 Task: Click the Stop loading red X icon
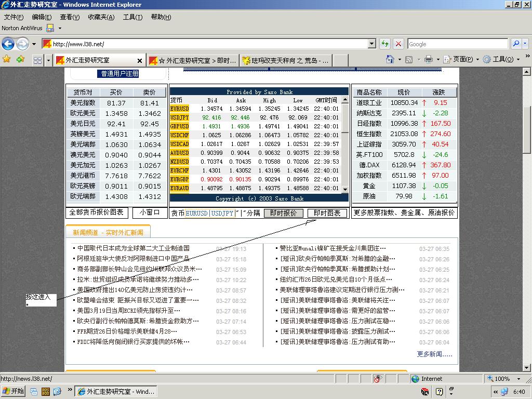tap(398, 44)
